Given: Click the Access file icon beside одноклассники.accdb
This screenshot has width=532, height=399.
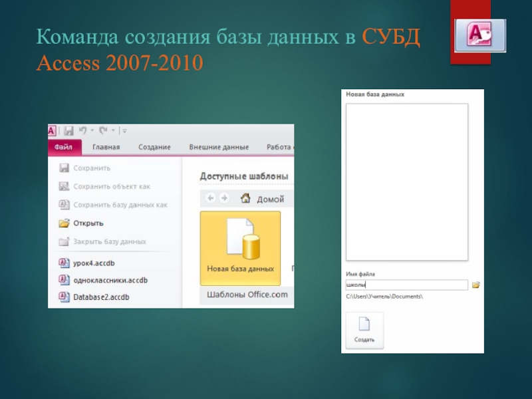Looking at the screenshot, I should [64, 280].
